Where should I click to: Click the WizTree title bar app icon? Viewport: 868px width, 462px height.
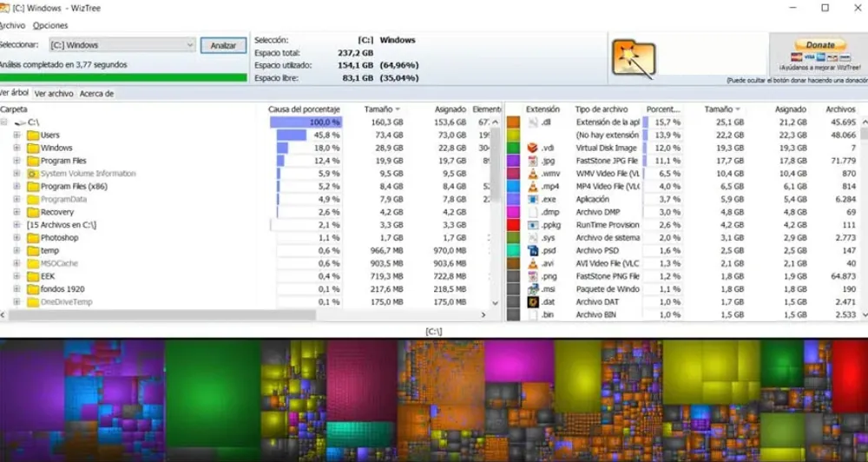(3, 8)
